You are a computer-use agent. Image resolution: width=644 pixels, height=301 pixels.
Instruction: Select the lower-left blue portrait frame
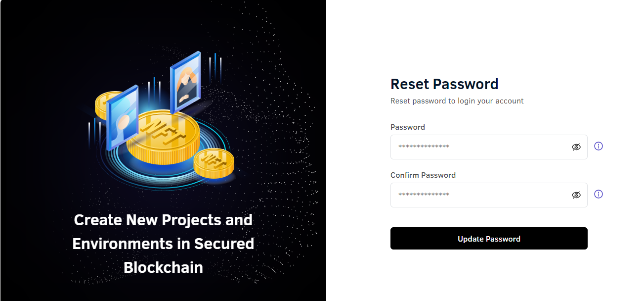pos(122,118)
